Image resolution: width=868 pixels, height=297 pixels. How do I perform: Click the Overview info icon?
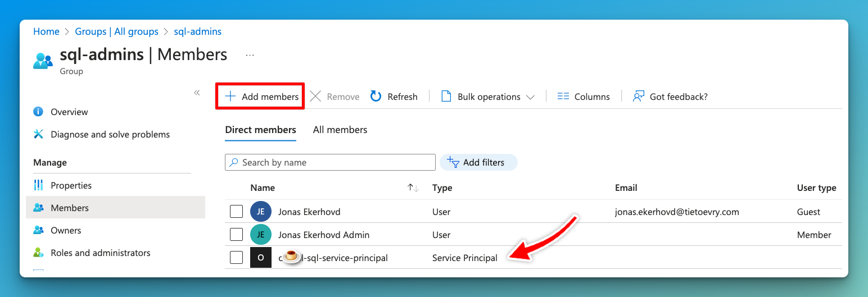38,112
